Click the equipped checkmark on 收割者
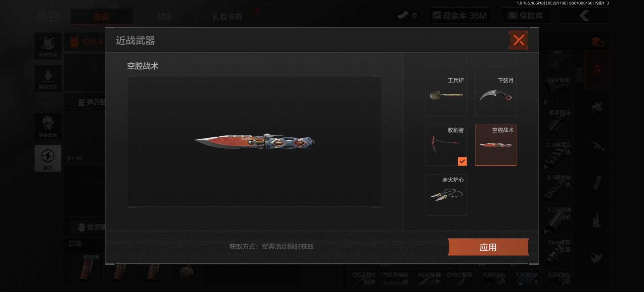 coord(462,161)
